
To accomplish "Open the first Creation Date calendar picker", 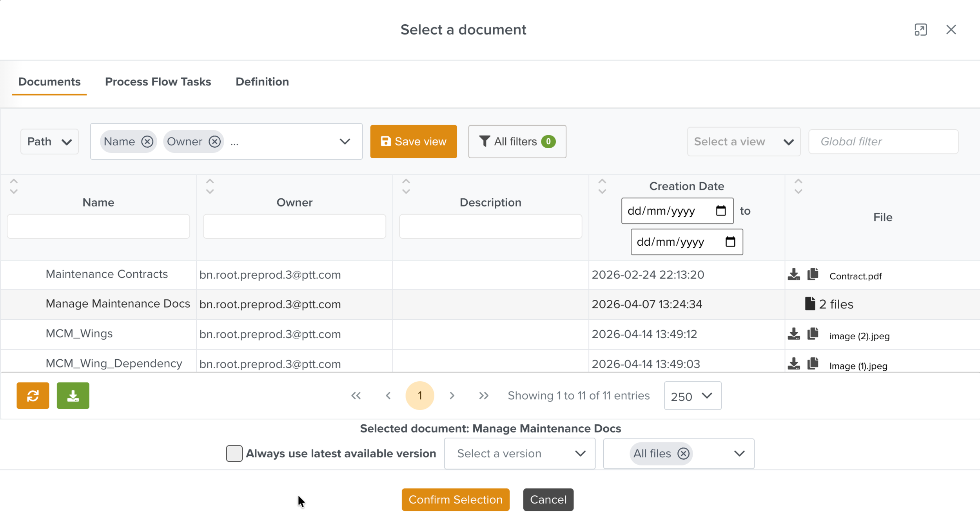I will [720, 211].
